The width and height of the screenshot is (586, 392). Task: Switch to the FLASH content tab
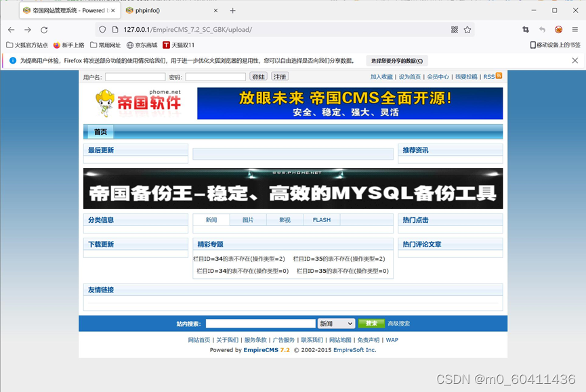(x=322, y=220)
